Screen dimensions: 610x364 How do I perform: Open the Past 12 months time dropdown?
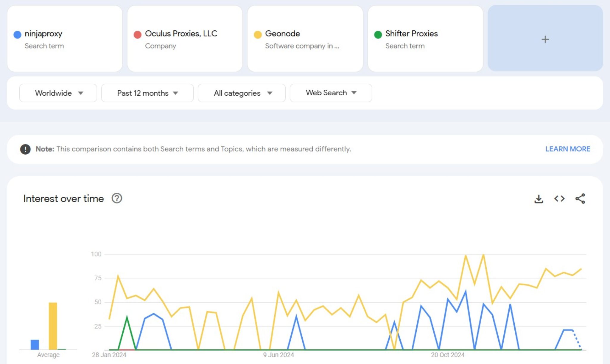(x=147, y=93)
